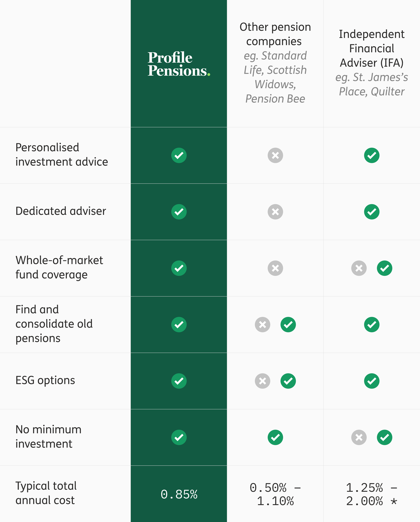Click the Profile Pensions logo
The height and width of the screenshot is (522, 420).
tap(179, 64)
